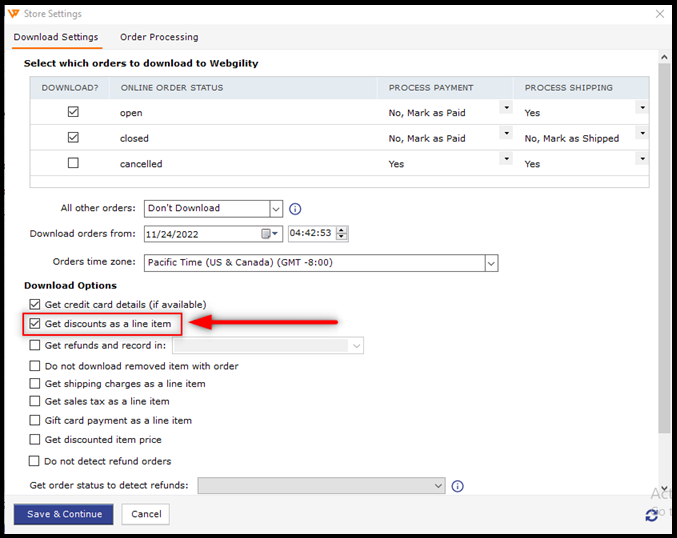Click the Save & Continue button
This screenshot has height=538, width=677.
click(64, 514)
